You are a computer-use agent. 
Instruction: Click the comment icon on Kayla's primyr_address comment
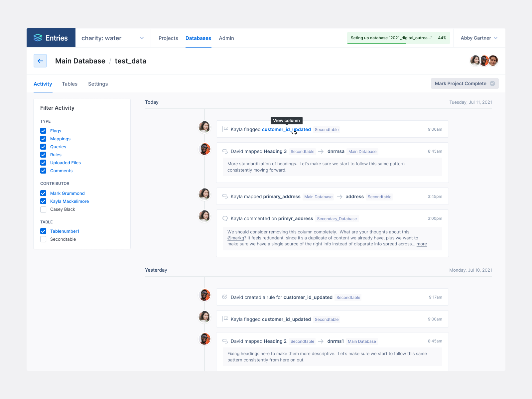[225, 218]
